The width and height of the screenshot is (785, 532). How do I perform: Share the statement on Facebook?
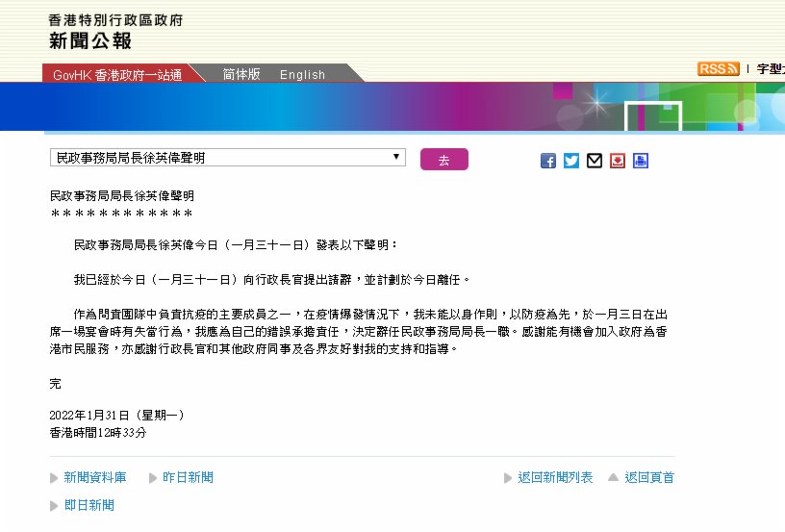[548, 161]
